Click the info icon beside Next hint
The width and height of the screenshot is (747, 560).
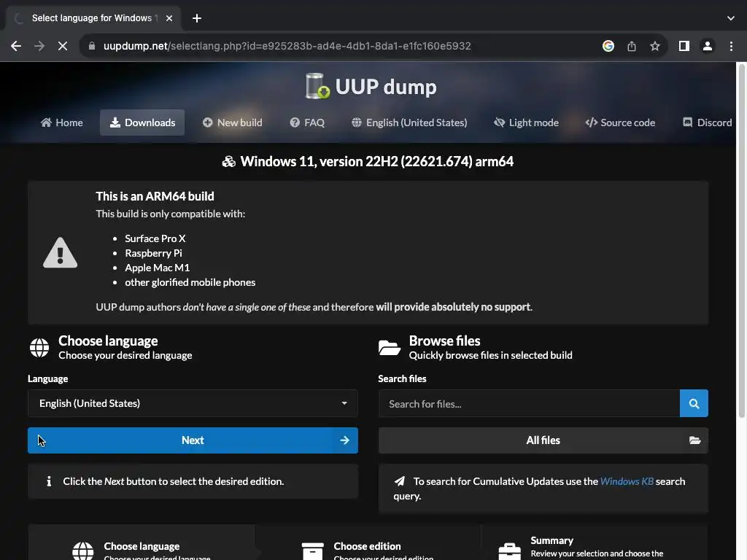point(49,481)
